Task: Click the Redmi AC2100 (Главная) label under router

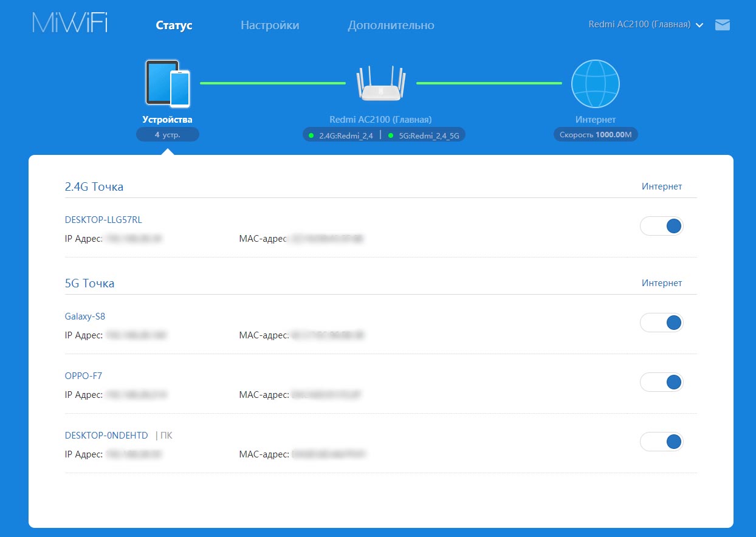Action: tap(380, 120)
